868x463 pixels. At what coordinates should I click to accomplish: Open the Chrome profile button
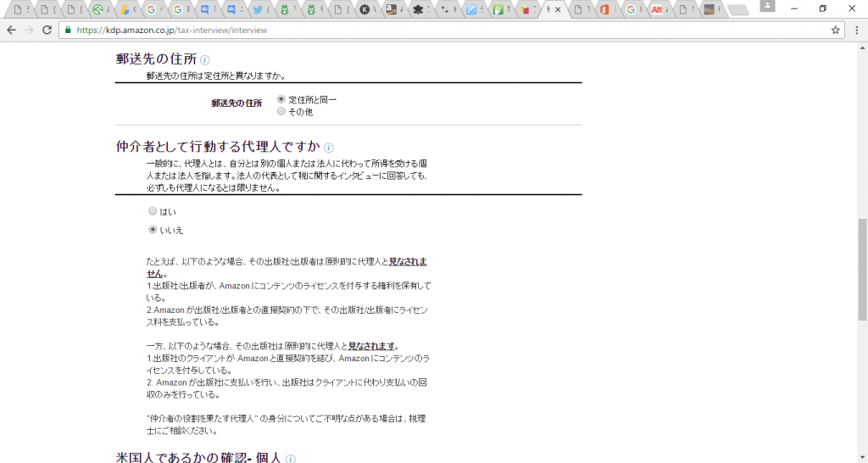click(x=767, y=6)
